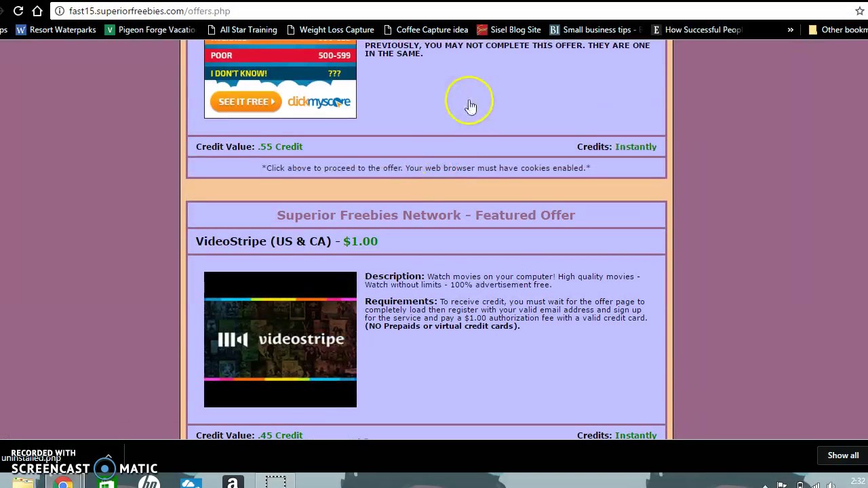This screenshot has width=868, height=488.
Task: Click Instantly next to the .45 Credit offer
Action: 635,434
